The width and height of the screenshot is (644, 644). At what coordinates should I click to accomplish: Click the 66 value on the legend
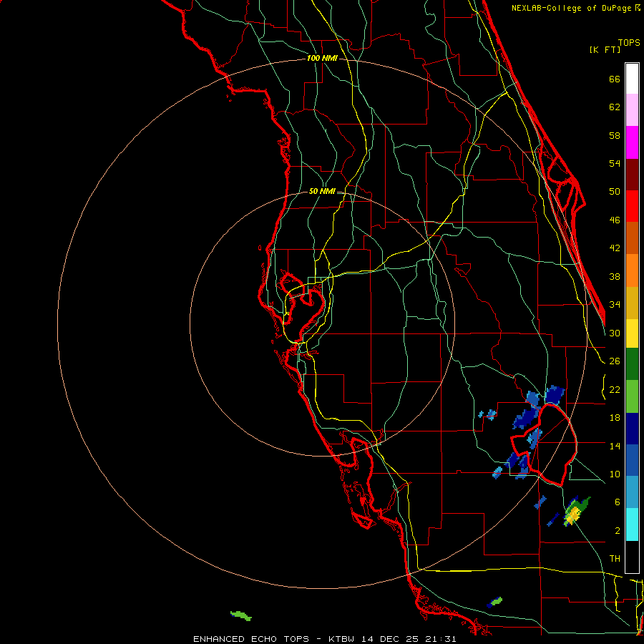tap(615, 79)
